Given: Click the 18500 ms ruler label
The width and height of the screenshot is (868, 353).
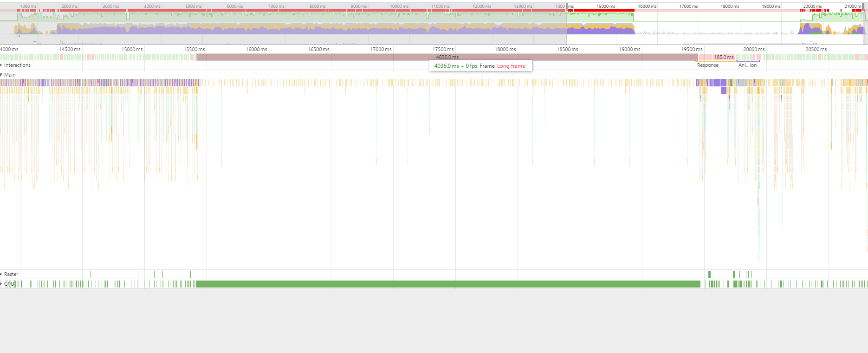Looking at the screenshot, I should tap(568, 49).
